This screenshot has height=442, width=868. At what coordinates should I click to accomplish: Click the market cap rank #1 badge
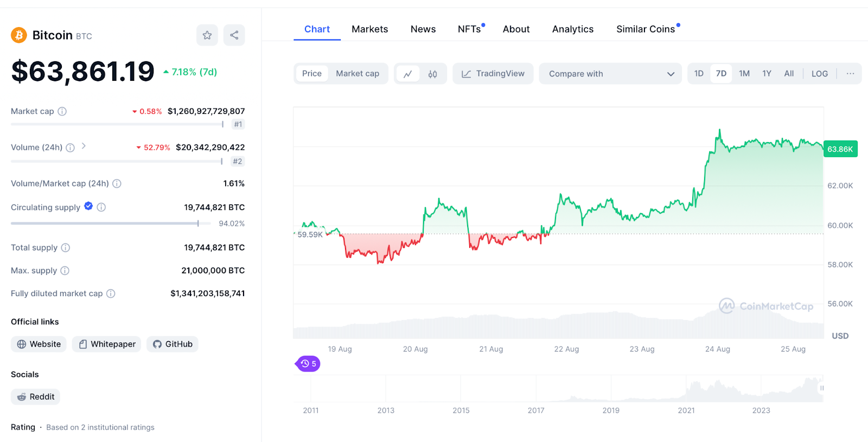tap(238, 124)
